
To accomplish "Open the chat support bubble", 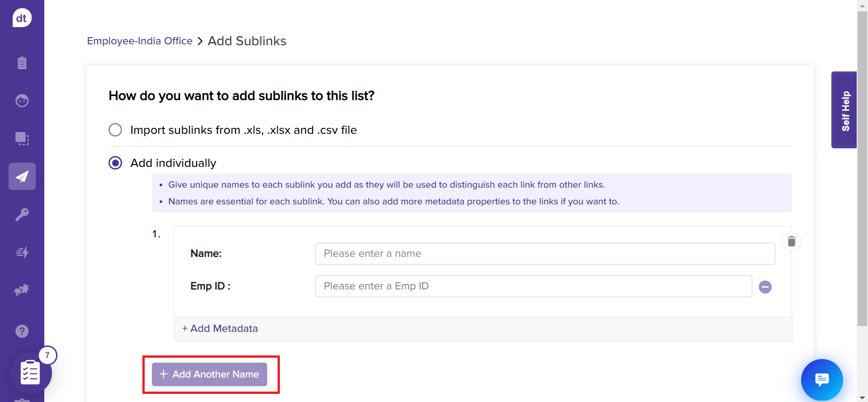I will pyautogui.click(x=821, y=379).
